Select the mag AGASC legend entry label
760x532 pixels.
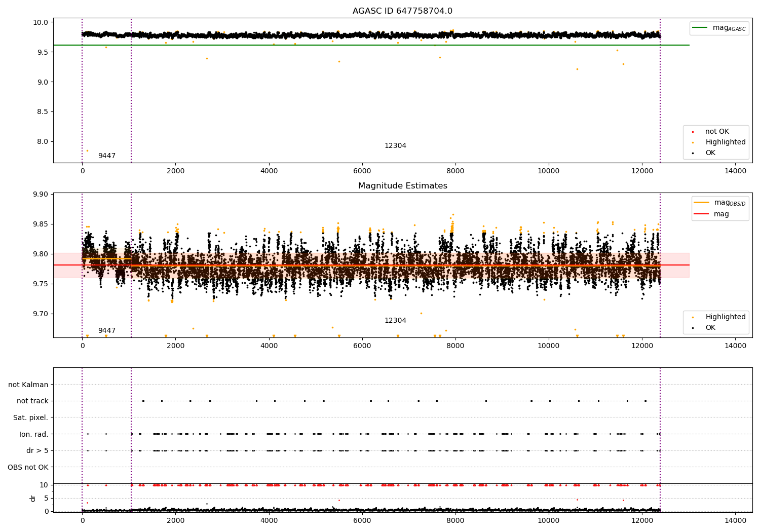(729, 28)
